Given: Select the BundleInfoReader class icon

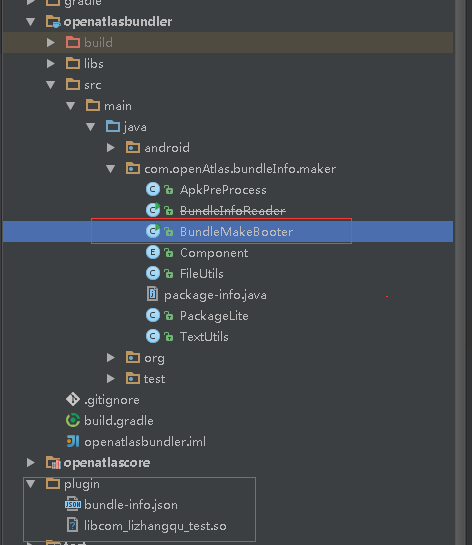Looking at the screenshot, I should pyautogui.click(x=153, y=210).
